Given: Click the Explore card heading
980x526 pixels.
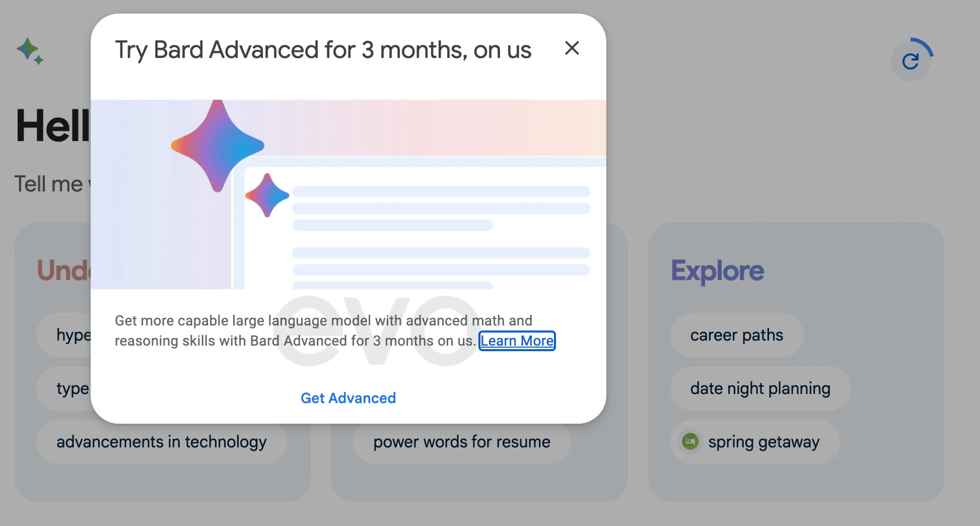Looking at the screenshot, I should (718, 271).
